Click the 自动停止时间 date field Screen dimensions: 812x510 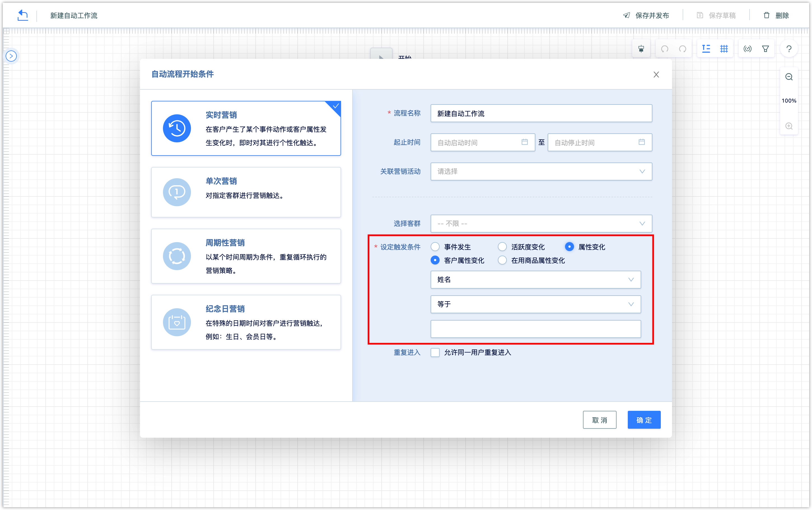coord(600,142)
